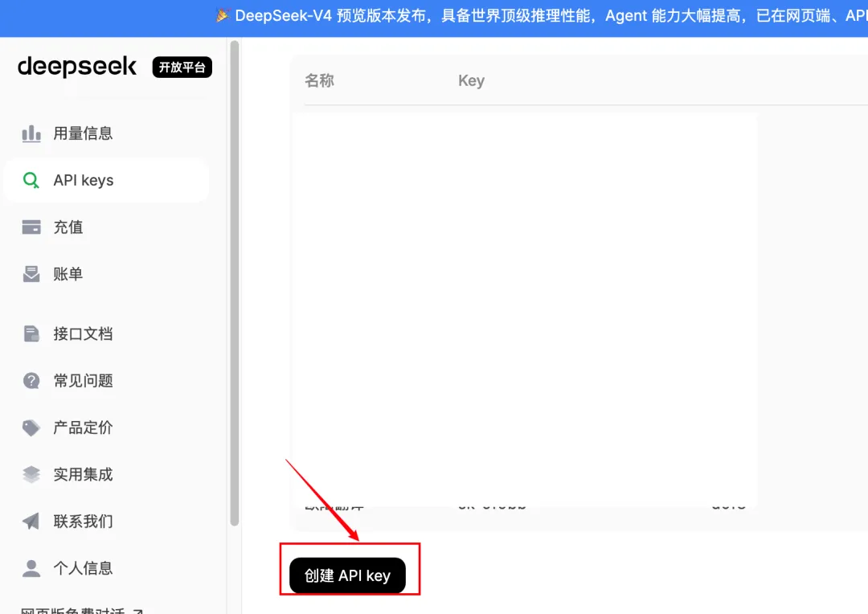Click the 名称 column header
Screen dimensions: 868x614
319,81
